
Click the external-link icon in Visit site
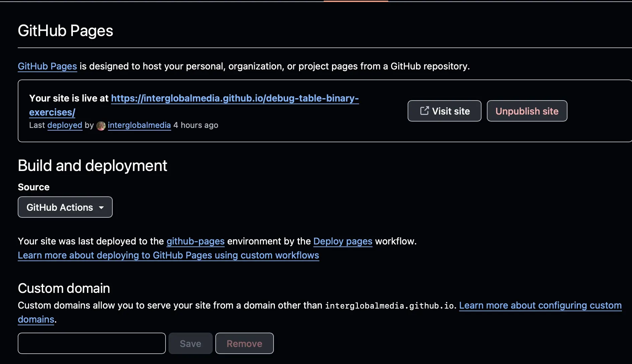424,111
